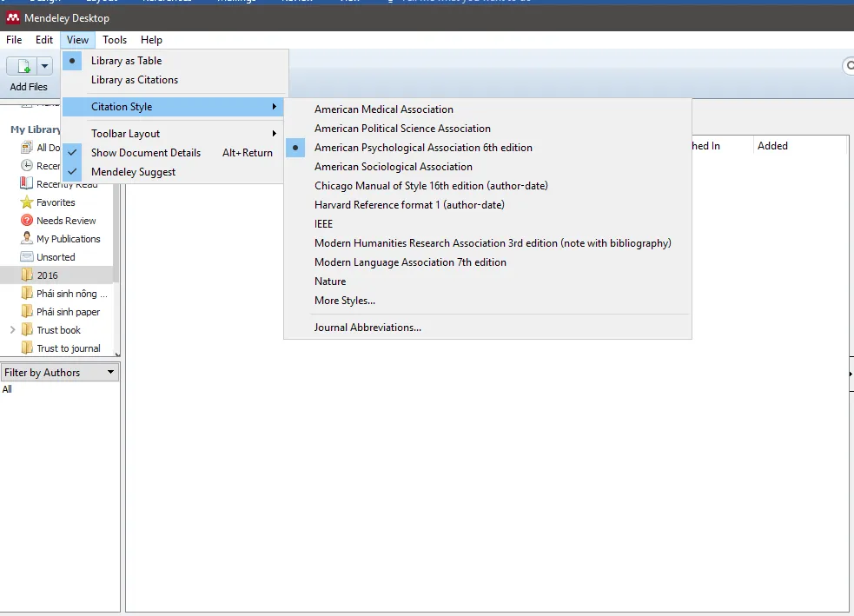
Task: Disable the Mendeley Suggest option
Action: point(133,172)
